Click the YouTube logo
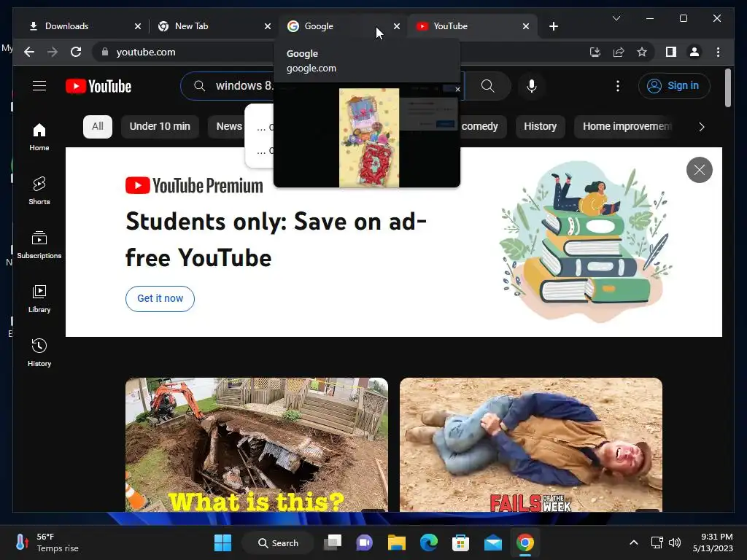Viewport: 747px width, 560px height. point(98,86)
